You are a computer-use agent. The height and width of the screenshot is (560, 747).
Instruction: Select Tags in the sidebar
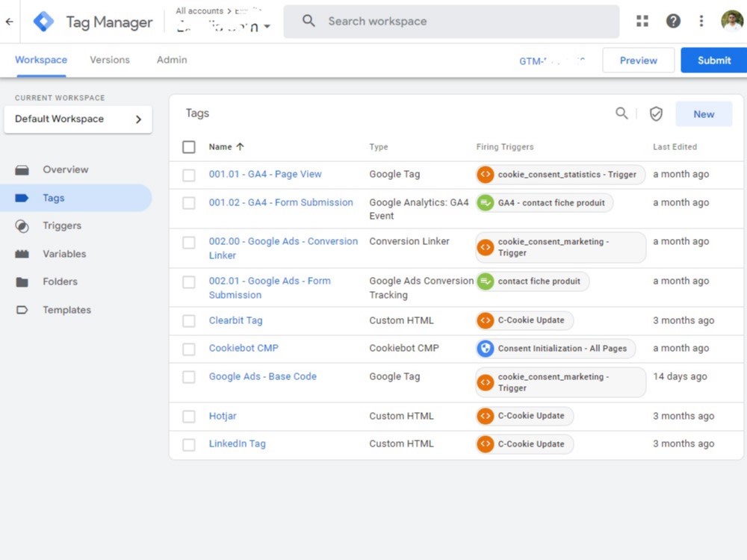(75, 198)
